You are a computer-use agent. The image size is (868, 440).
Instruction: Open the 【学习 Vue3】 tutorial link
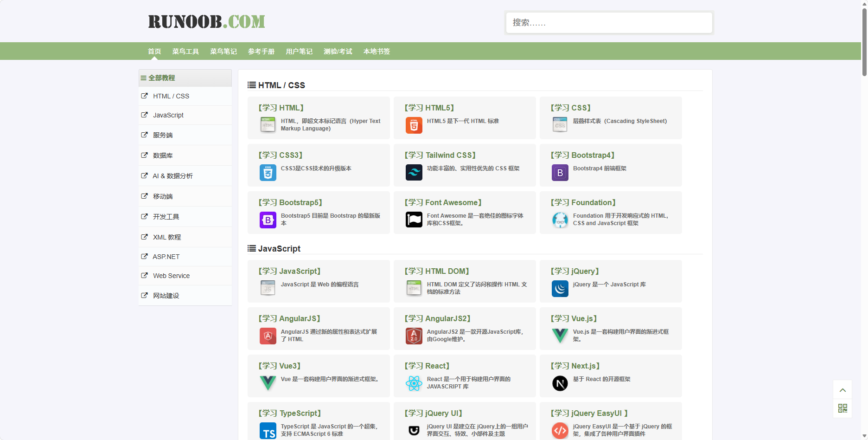[280, 366]
